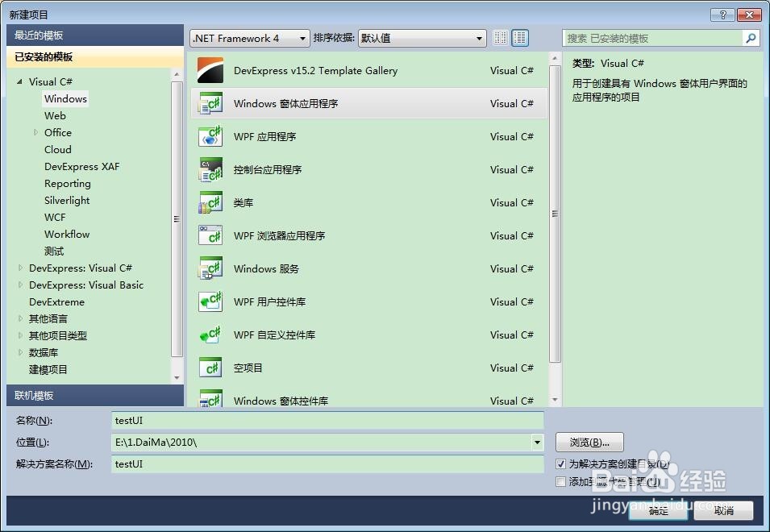Collapse the Visual C# tree node
Viewport: 770px width, 532px height.
pos(19,81)
